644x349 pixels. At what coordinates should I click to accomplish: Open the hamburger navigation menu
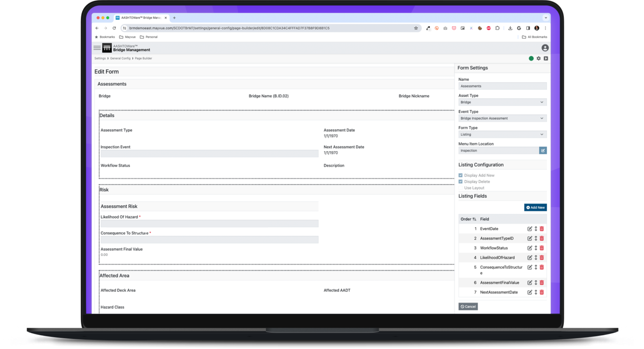coord(97,48)
